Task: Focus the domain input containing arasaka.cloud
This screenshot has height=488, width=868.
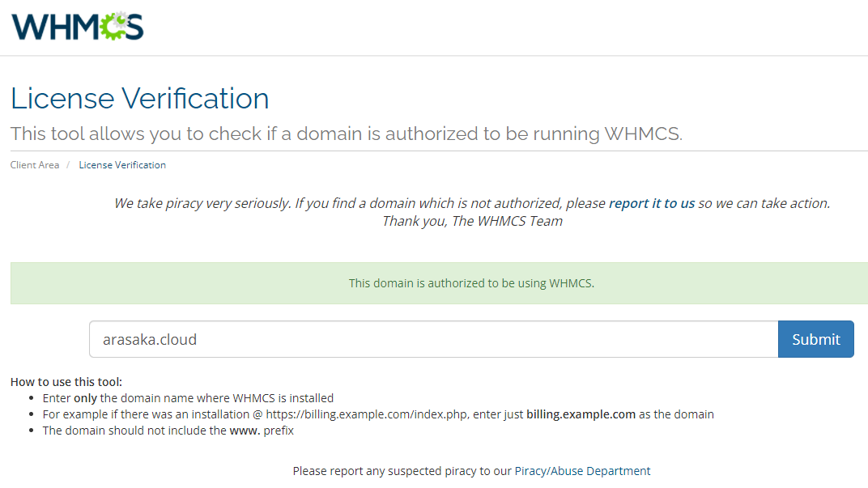Action: click(x=433, y=339)
